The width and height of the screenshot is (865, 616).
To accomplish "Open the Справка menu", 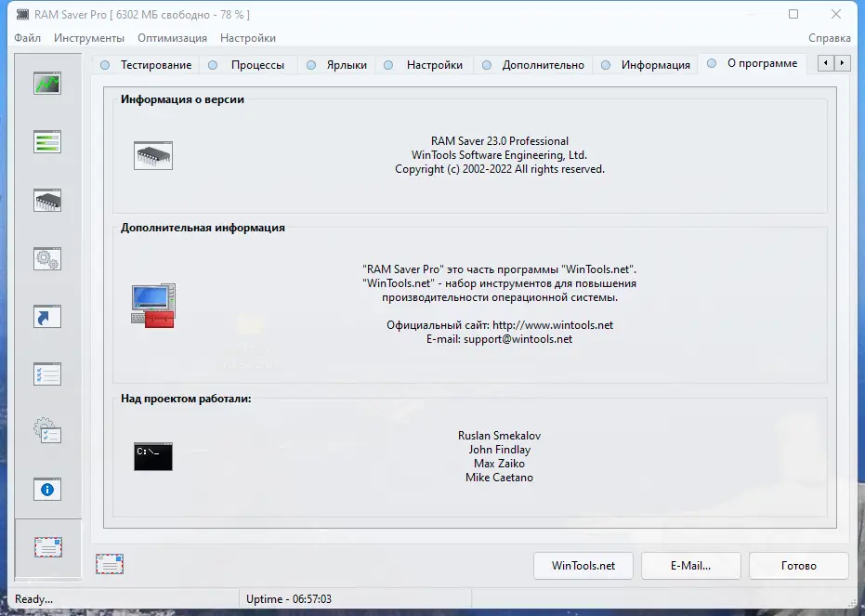I will pyautogui.click(x=829, y=38).
